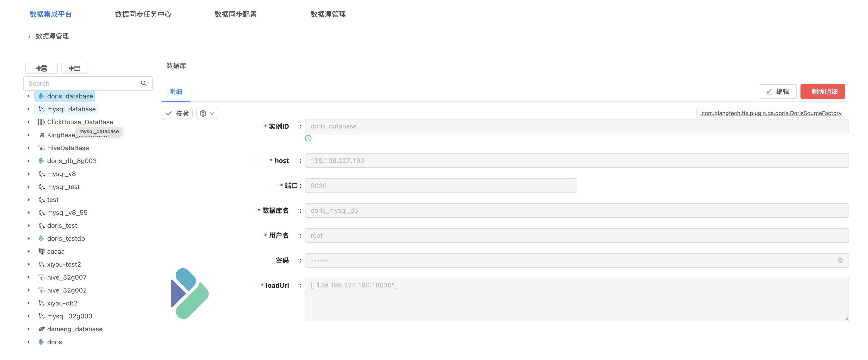
Task: Click the dameng_database icon
Action: click(x=41, y=329)
